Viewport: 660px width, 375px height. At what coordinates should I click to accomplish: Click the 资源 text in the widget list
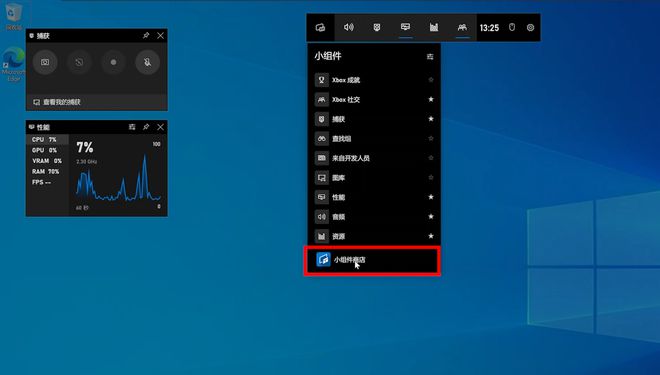[338, 237]
